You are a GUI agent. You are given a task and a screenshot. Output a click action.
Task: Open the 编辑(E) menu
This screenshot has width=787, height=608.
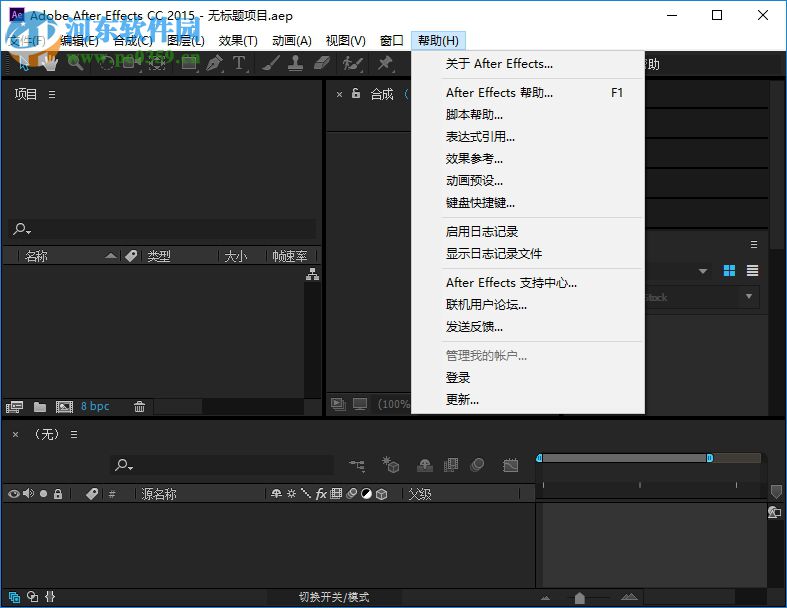[79, 41]
